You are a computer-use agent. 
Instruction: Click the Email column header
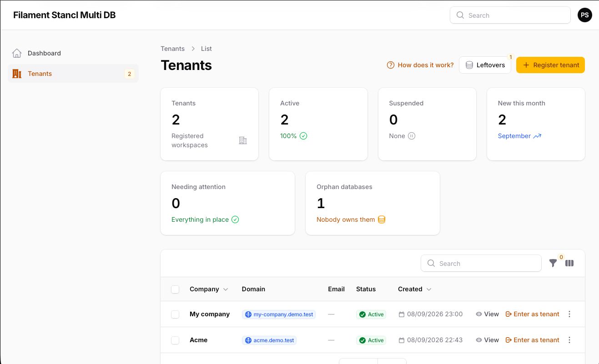click(336, 289)
